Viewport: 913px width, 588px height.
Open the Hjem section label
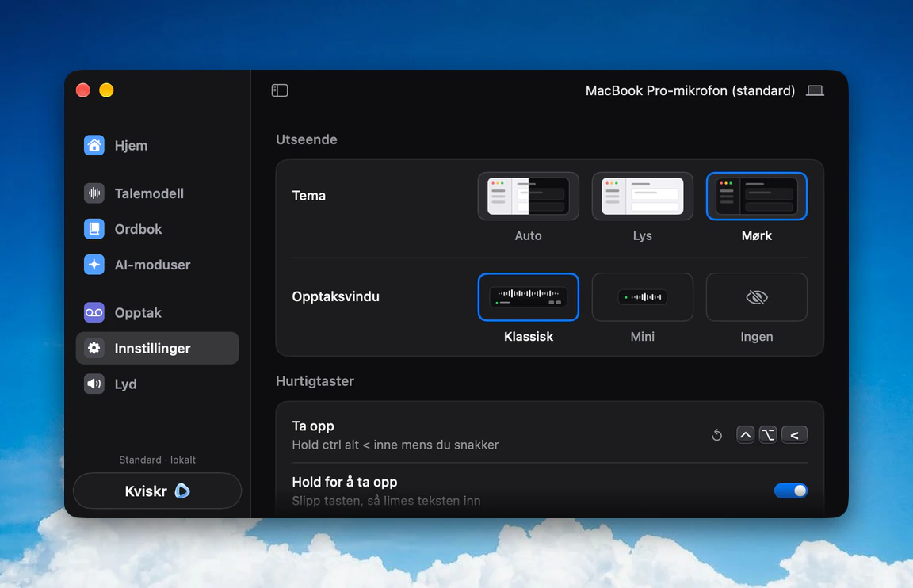point(131,146)
